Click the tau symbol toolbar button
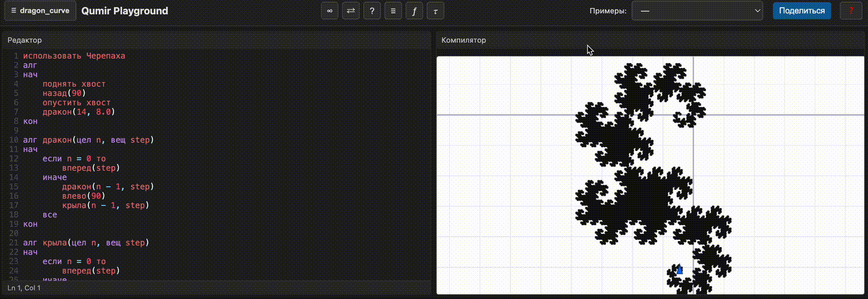Screen dimensions: 868x299 pyautogui.click(x=435, y=11)
